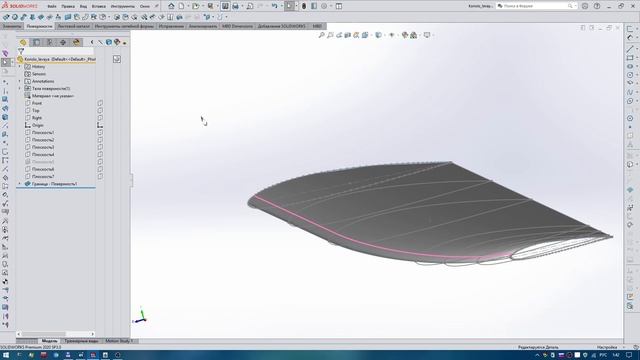
Task: Open the ConfigurationManager tab icon
Action: click(x=50, y=42)
